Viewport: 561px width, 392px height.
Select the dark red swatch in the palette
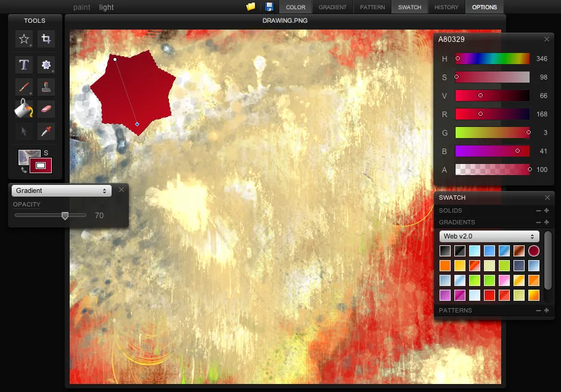click(533, 251)
